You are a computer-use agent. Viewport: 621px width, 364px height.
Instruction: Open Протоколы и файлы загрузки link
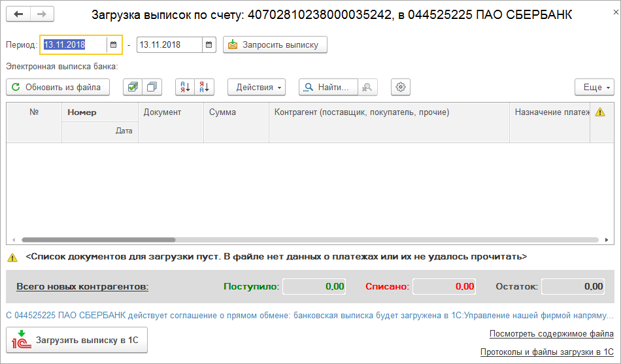click(x=546, y=352)
